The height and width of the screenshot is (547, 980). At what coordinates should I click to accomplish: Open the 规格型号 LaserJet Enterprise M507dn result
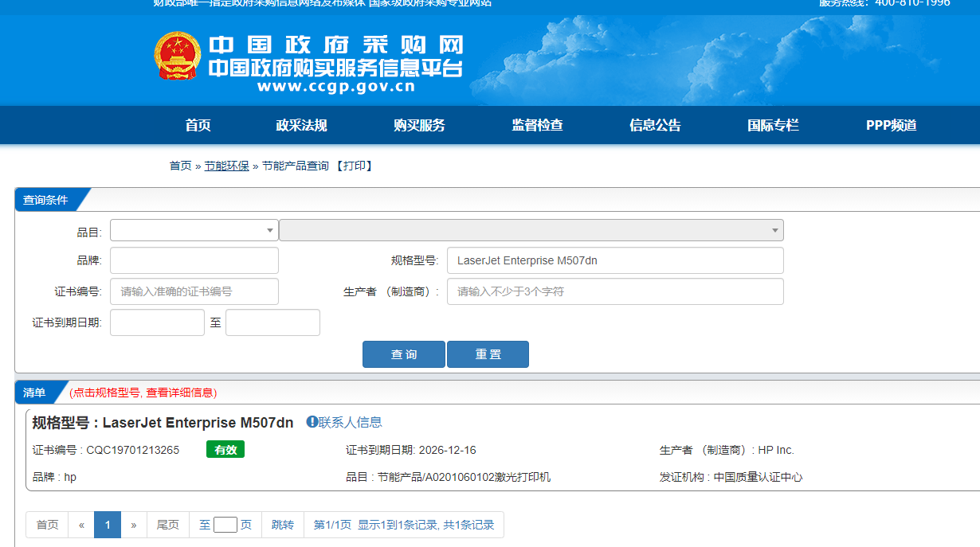click(163, 422)
